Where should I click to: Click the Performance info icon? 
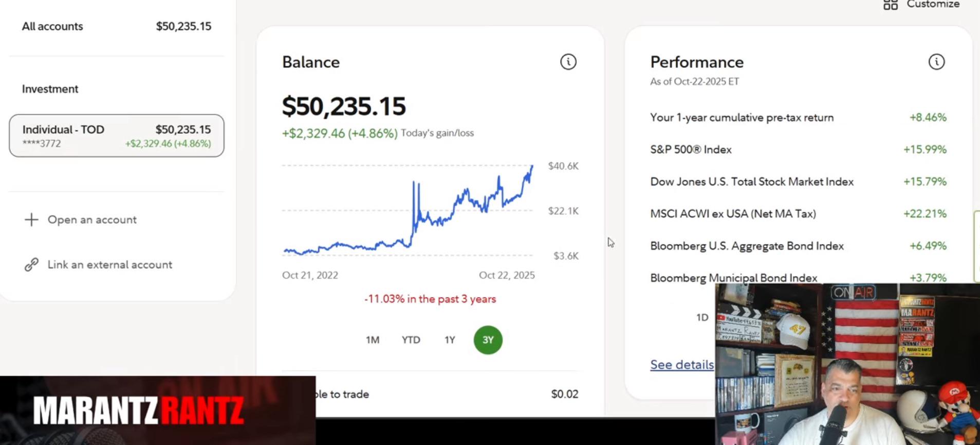tap(936, 62)
